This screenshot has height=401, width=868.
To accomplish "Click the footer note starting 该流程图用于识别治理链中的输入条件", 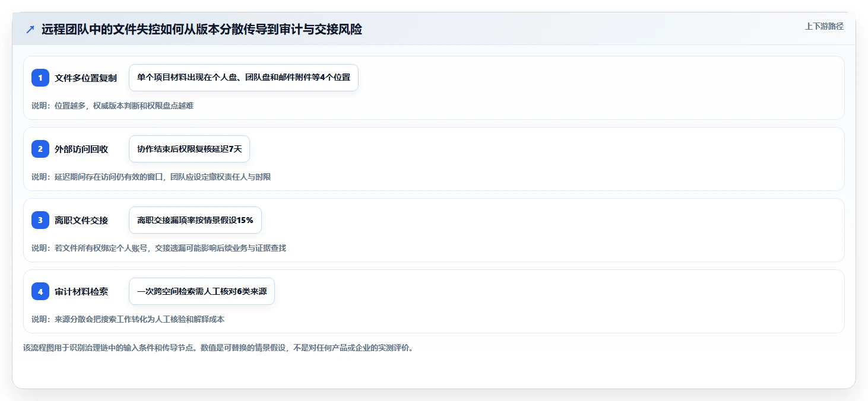I will point(218,348).
